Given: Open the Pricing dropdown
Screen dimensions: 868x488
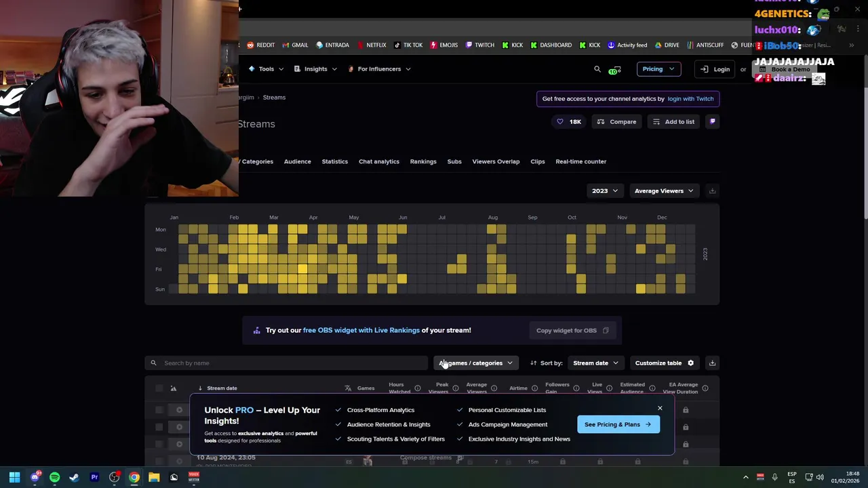Looking at the screenshot, I should click(x=658, y=69).
